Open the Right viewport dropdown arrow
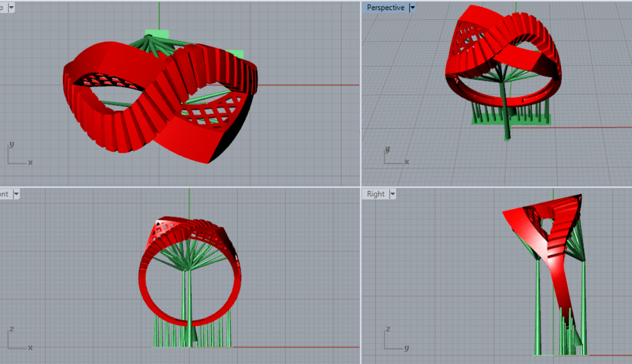Screen dimensions: 632x364 (x=393, y=194)
